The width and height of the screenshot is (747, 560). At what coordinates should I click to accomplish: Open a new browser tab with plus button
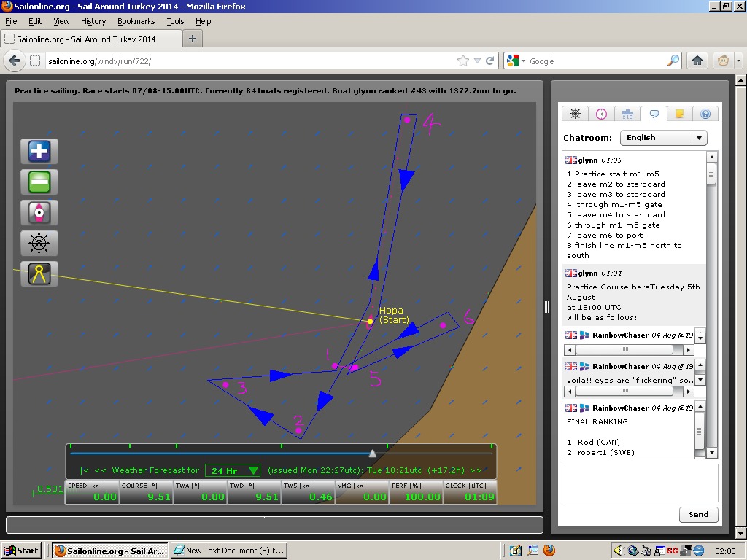click(193, 39)
